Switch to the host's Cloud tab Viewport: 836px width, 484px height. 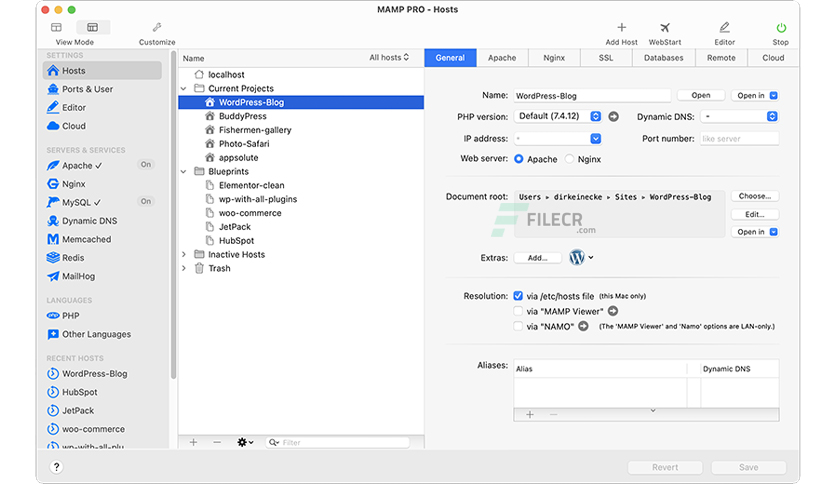point(773,58)
